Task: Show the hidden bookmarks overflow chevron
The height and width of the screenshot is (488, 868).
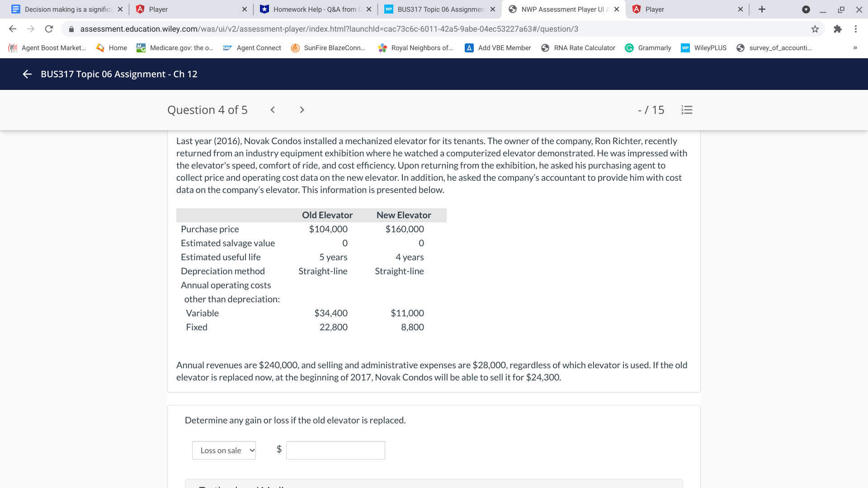Action: click(x=855, y=48)
